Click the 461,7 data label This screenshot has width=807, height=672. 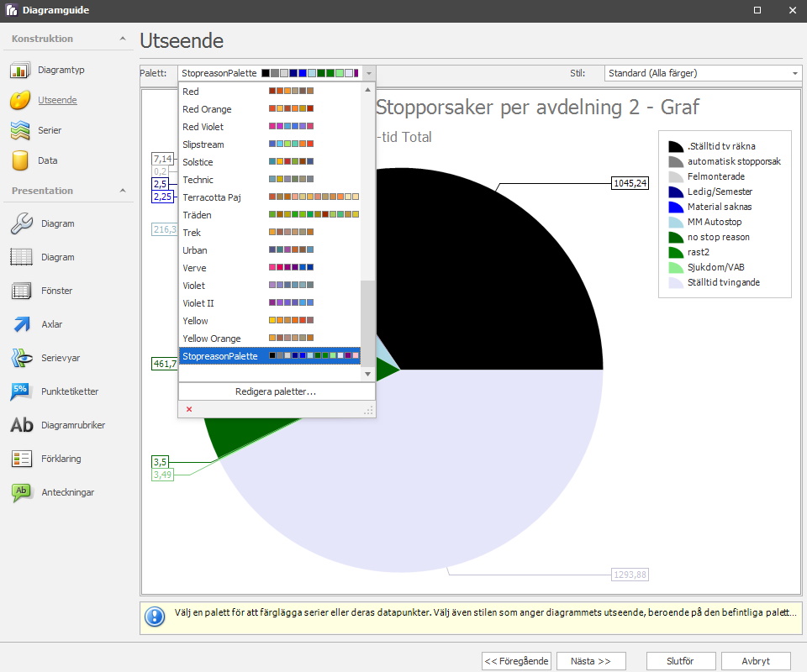165,364
